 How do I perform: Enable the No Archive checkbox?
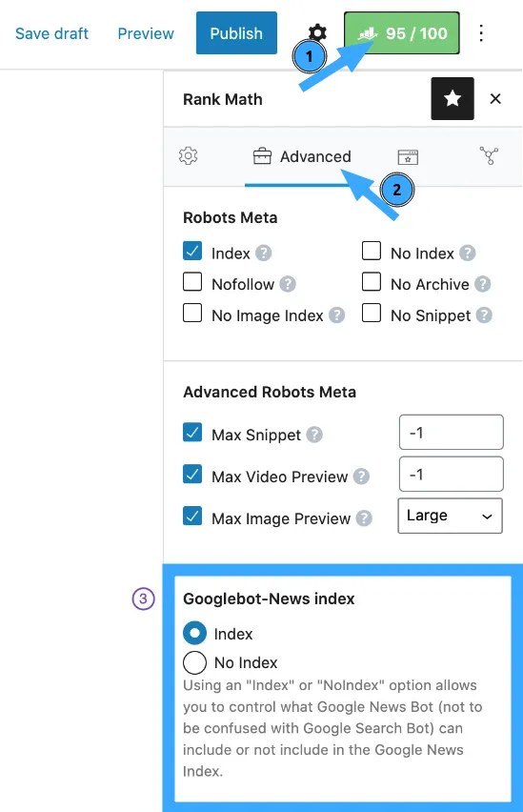coord(372,282)
